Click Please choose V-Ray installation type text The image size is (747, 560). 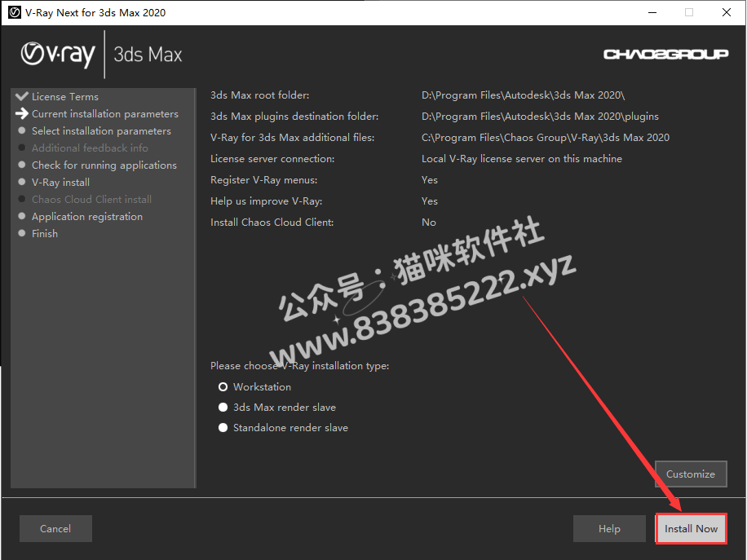tap(299, 366)
